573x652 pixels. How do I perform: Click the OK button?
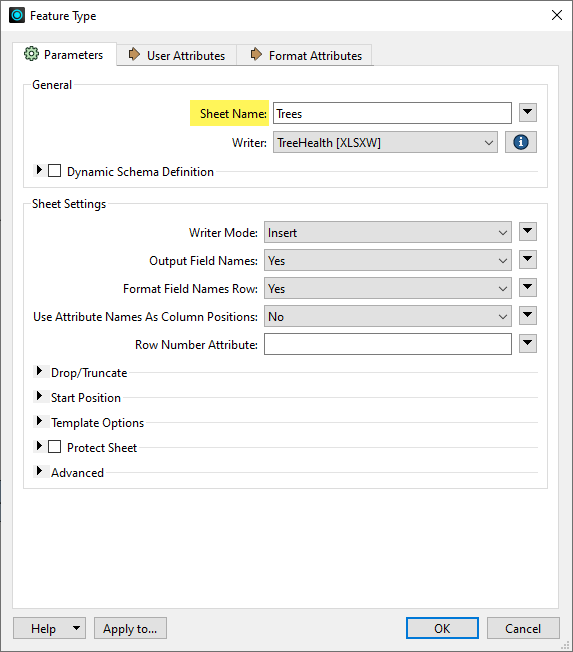tap(442, 628)
